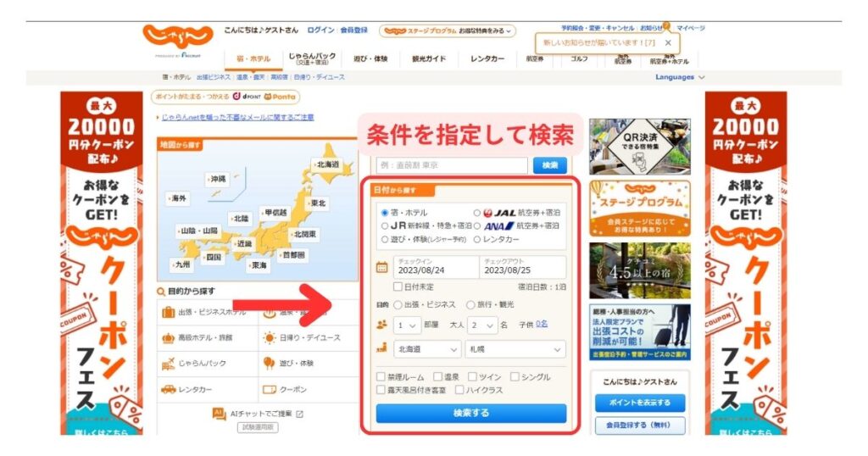Switch to 観光ガイド tab

[x=429, y=58]
